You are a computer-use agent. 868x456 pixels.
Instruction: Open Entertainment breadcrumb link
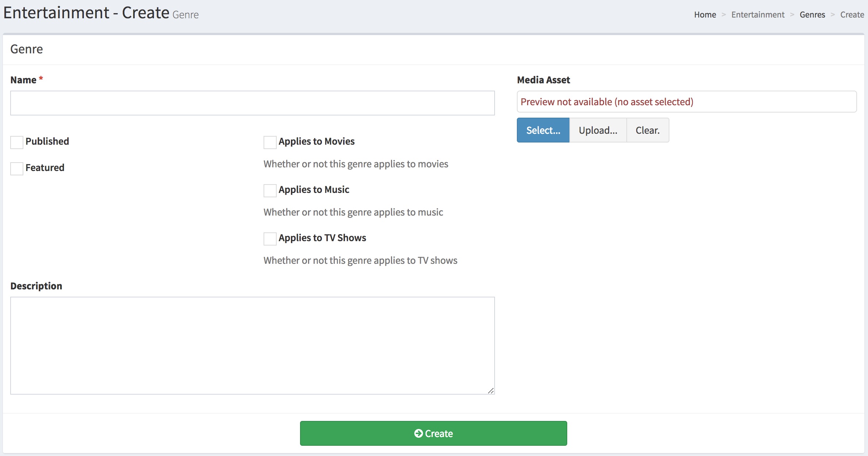pos(757,15)
